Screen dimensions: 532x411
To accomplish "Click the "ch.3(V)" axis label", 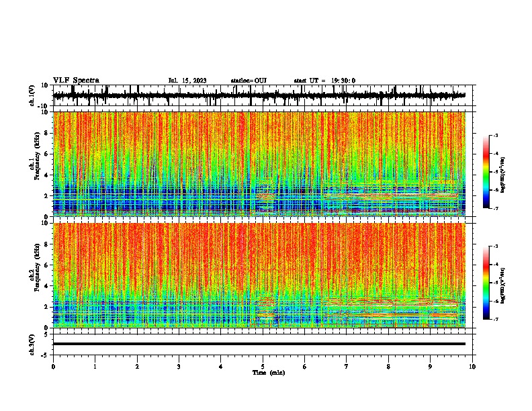I will tap(32, 345).
